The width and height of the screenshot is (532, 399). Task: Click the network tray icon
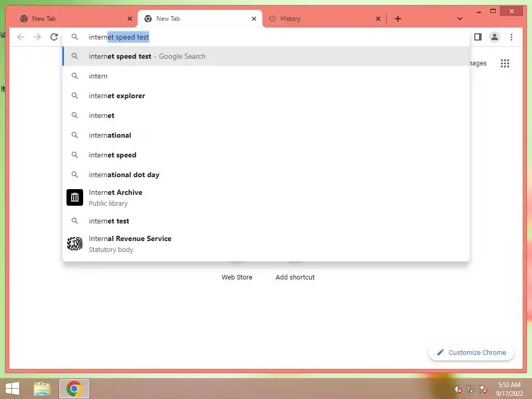tap(471, 389)
